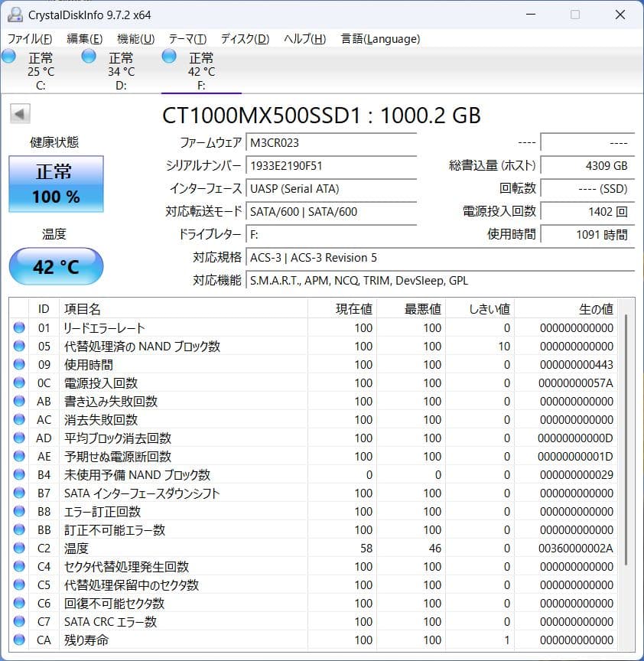644x661 pixels.
Task: Click the serial number field 1933E2190F51
Action: coord(331,166)
